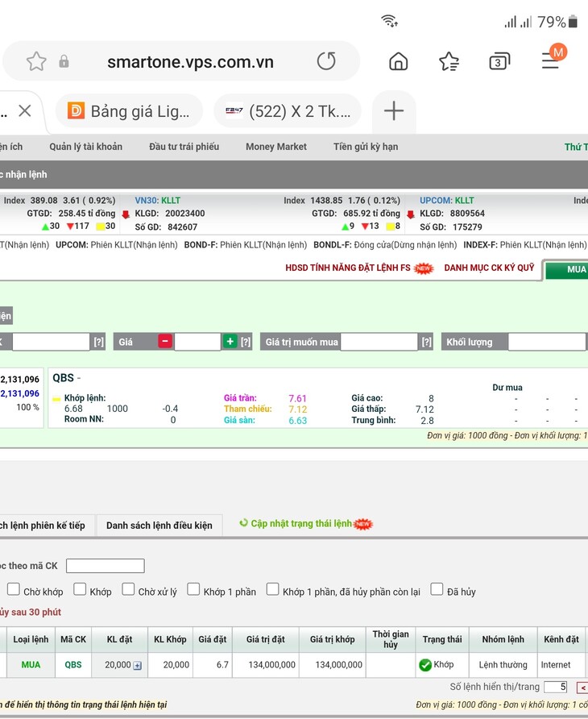Image resolution: width=588 pixels, height=719 pixels.
Task: Open the tab switcher showing 3 tabs
Action: click(x=499, y=61)
